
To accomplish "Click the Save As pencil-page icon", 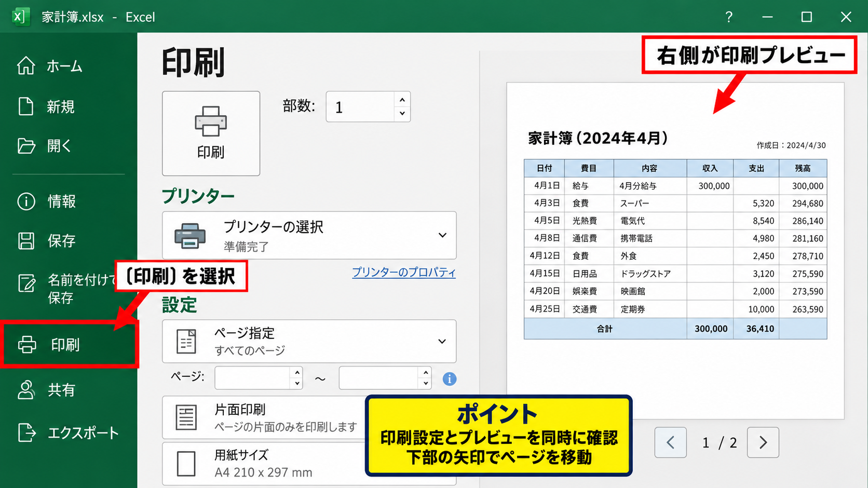I will pos(26,283).
